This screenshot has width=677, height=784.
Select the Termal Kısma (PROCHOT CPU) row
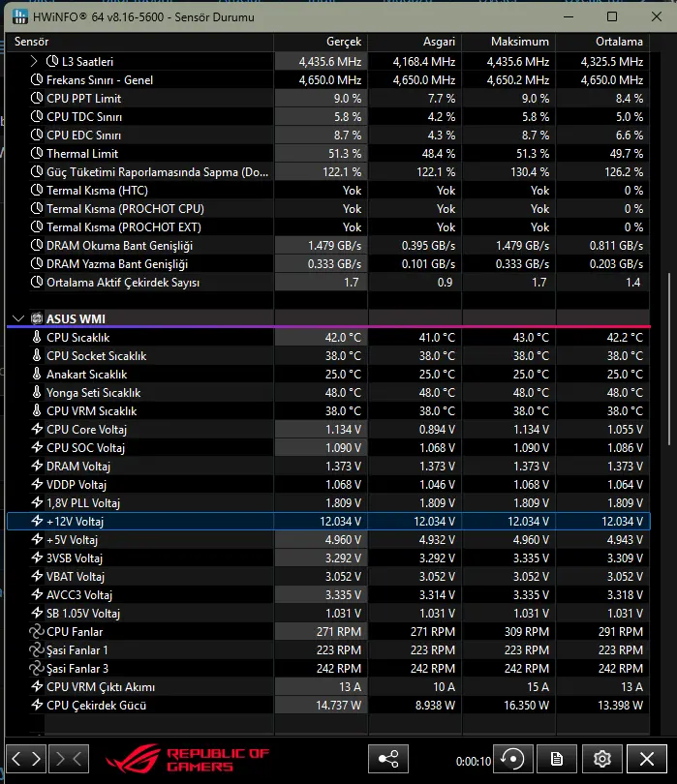click(328, 208)
